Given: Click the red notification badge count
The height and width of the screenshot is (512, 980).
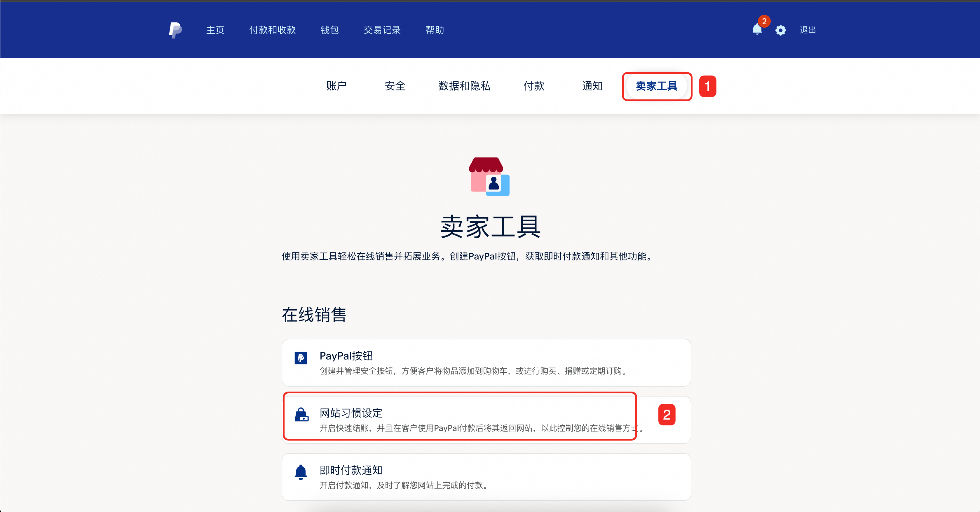Looking at the screenshot, I should pyautogui.click(x=764, y=21).
